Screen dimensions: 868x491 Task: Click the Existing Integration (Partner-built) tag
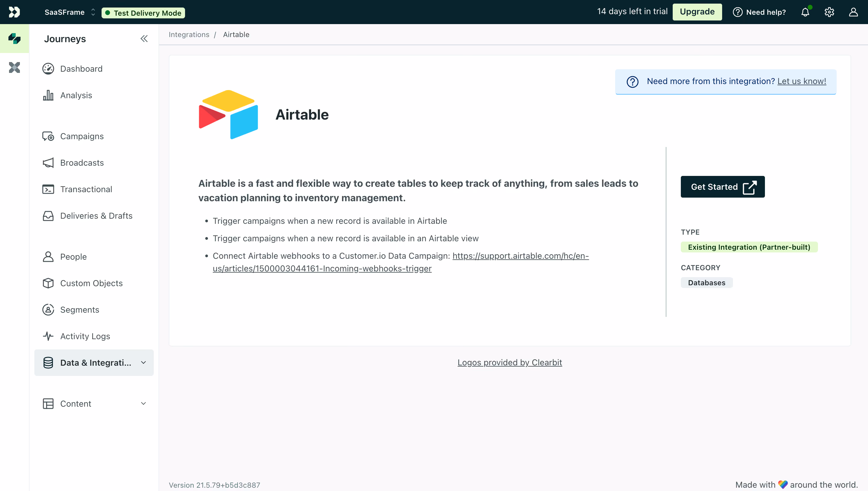click(749, 247)
